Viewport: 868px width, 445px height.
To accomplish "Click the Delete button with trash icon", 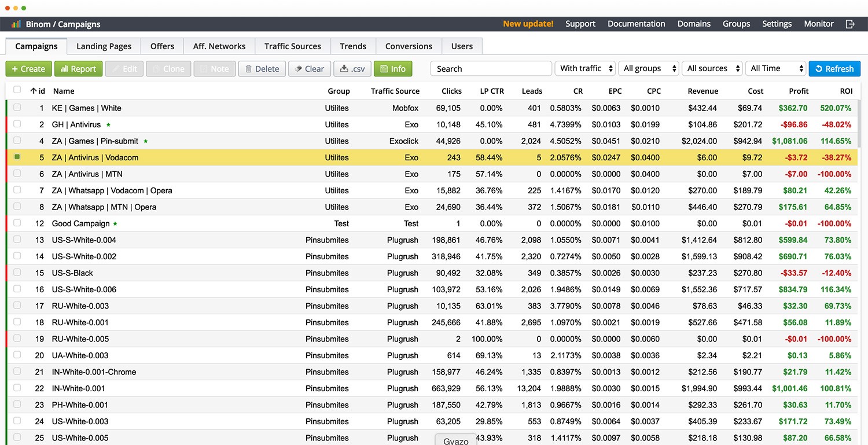I will coord(262,69).
